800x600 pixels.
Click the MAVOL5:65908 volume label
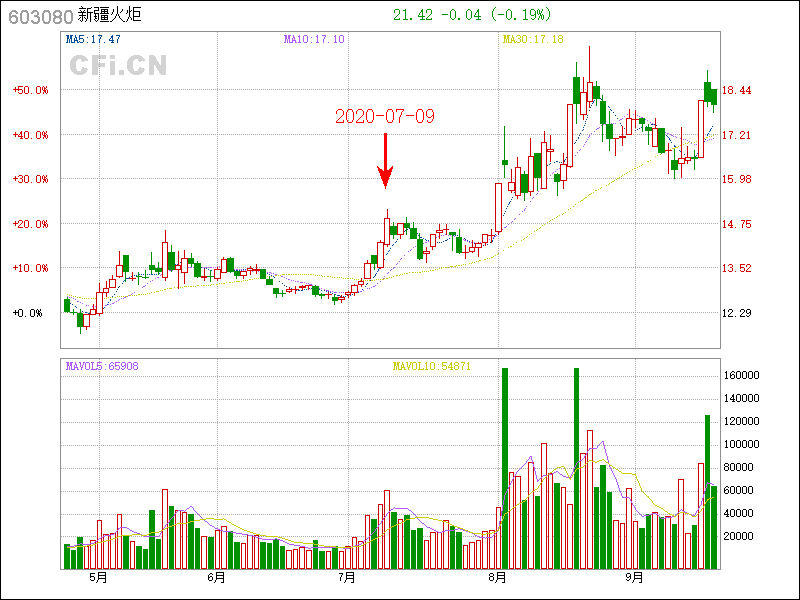[102, 366]
